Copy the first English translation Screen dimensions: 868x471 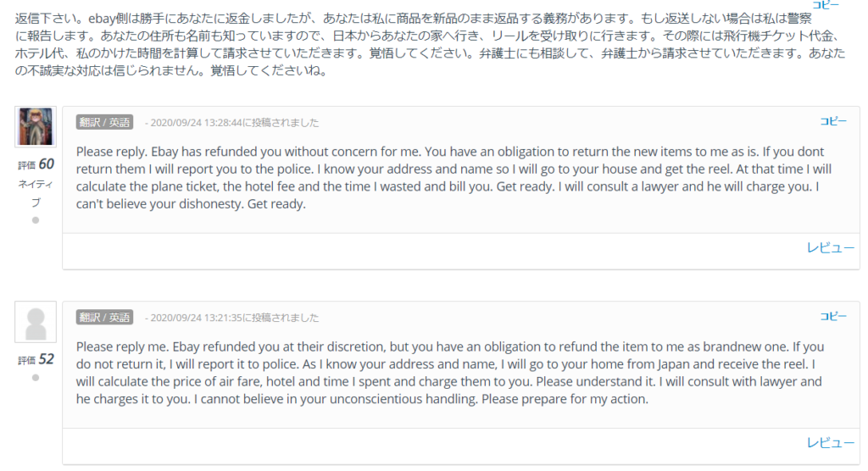coord(833,120)
